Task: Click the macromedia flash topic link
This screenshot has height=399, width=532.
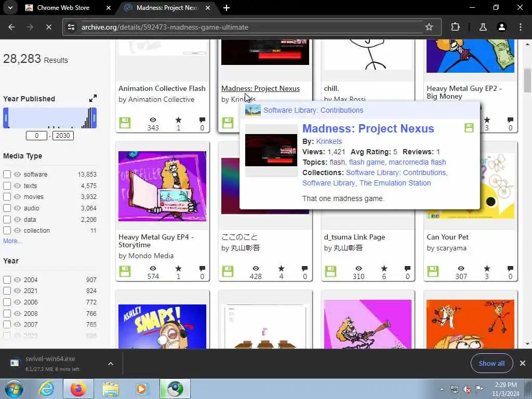Action: pyautogui.click(x=417, y=162)
